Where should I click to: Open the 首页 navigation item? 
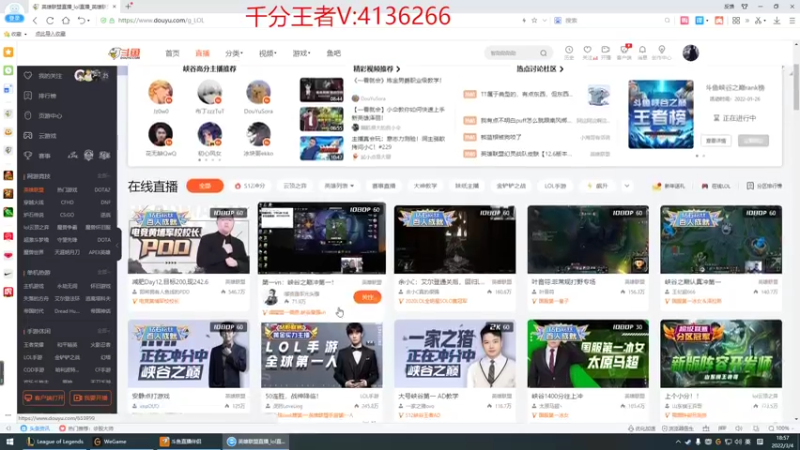pos(172,53)
